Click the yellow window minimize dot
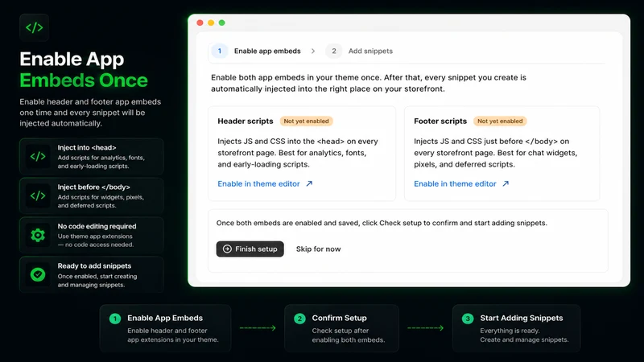Image resolution: width=644 pixels, height=362 pixels. coord(211,23)
